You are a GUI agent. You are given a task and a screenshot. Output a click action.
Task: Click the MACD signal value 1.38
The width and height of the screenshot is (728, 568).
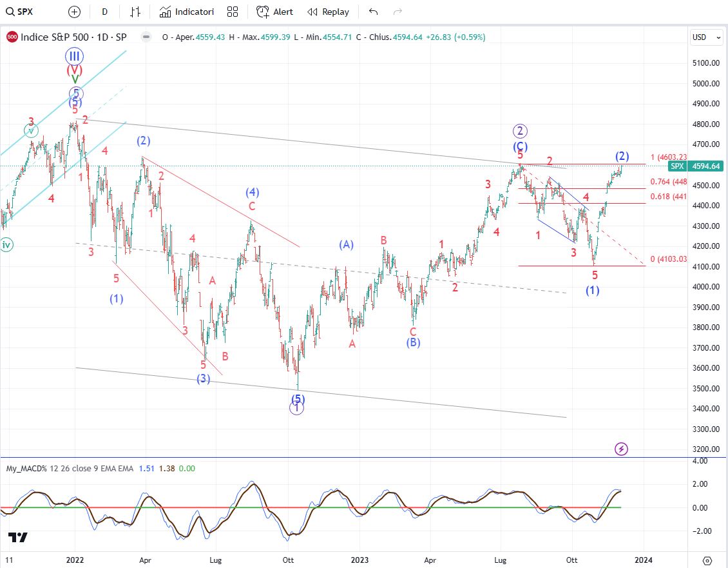coord(167,469)
